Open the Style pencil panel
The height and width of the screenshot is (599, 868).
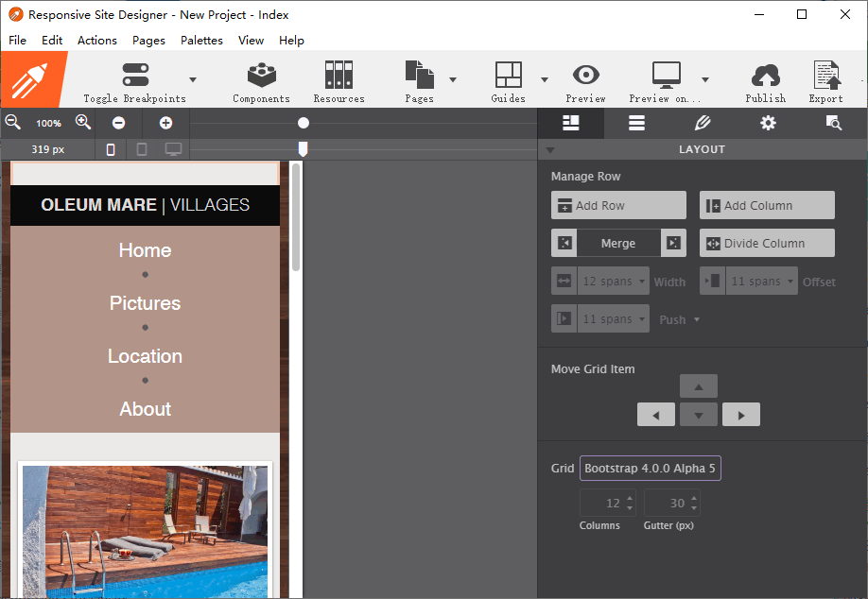pos(702,123)
